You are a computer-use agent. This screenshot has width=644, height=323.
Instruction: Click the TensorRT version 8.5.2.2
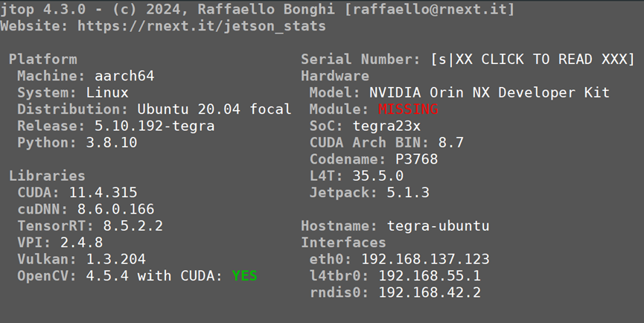pyautogui.click(x=133, y=226)
